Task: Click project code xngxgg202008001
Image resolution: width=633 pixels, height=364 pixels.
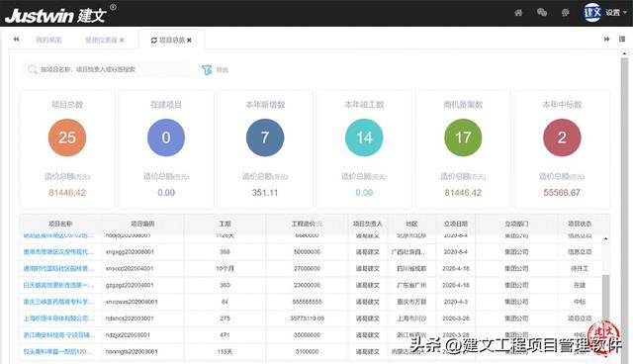Action: (x=130, y=252)
